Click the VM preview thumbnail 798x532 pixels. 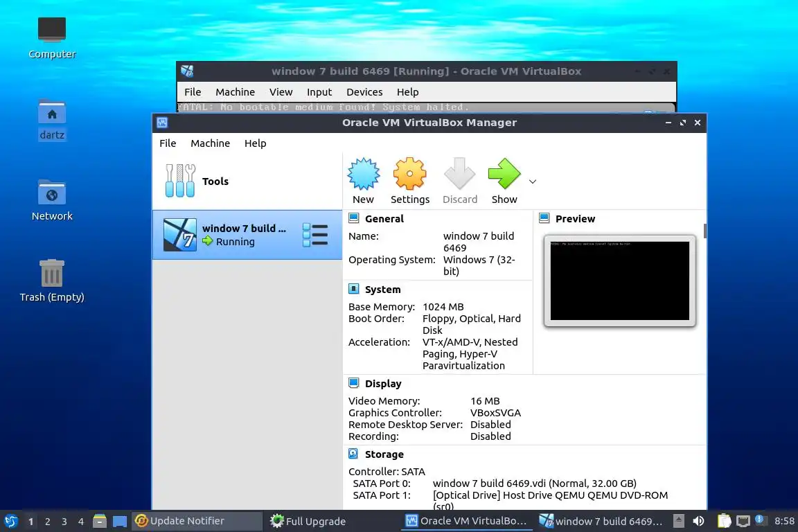tap(620, 281)
